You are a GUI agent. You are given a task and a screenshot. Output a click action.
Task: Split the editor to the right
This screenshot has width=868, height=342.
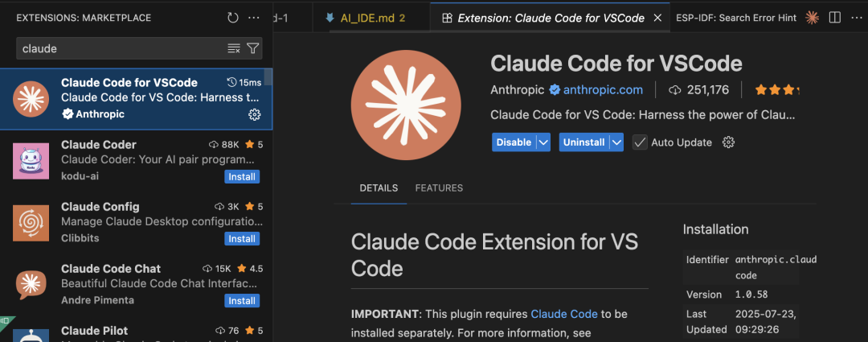coord(835,18)
